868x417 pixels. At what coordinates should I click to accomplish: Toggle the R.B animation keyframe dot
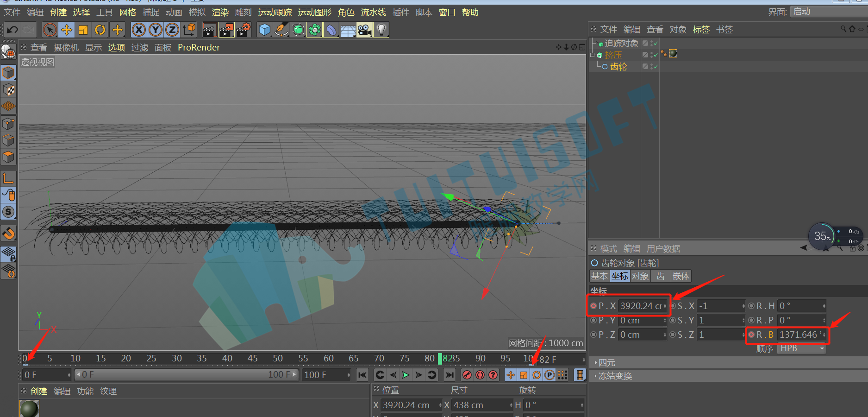pos(751,335)
